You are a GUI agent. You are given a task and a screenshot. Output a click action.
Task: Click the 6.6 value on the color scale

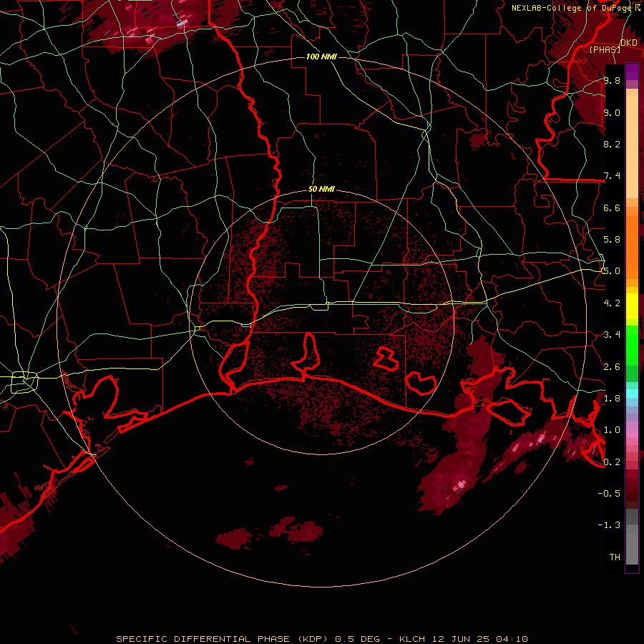612,208
